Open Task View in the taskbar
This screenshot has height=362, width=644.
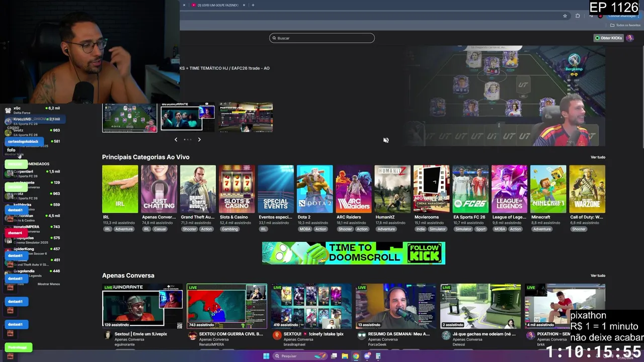pyautogui.click(x=334, y=356)
